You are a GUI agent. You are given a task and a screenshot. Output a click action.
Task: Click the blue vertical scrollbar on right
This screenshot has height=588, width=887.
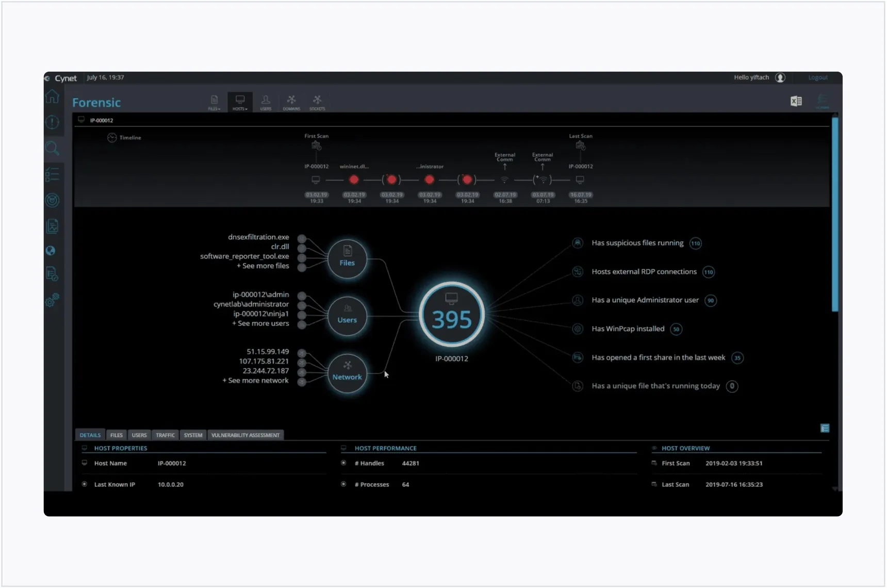835,214
